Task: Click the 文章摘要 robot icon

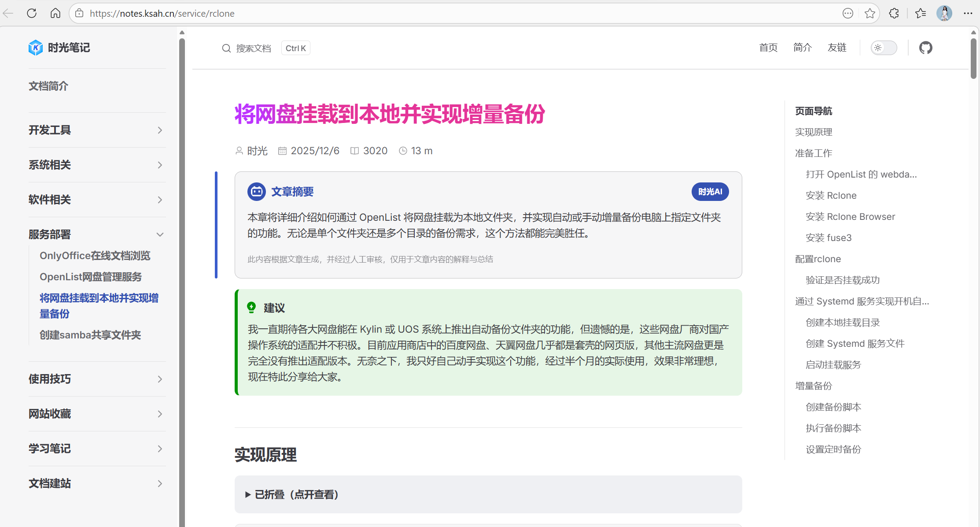Action: point(256,192)
